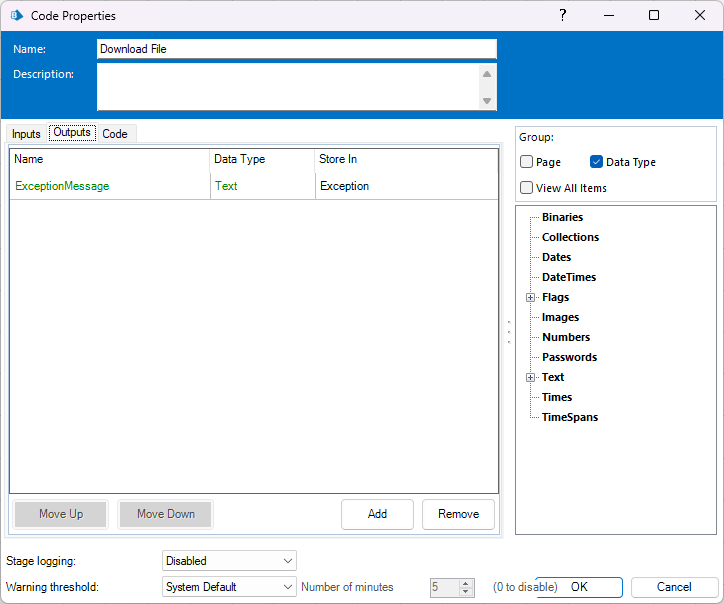Select the ExceptionMessage output row

[62, 186]
